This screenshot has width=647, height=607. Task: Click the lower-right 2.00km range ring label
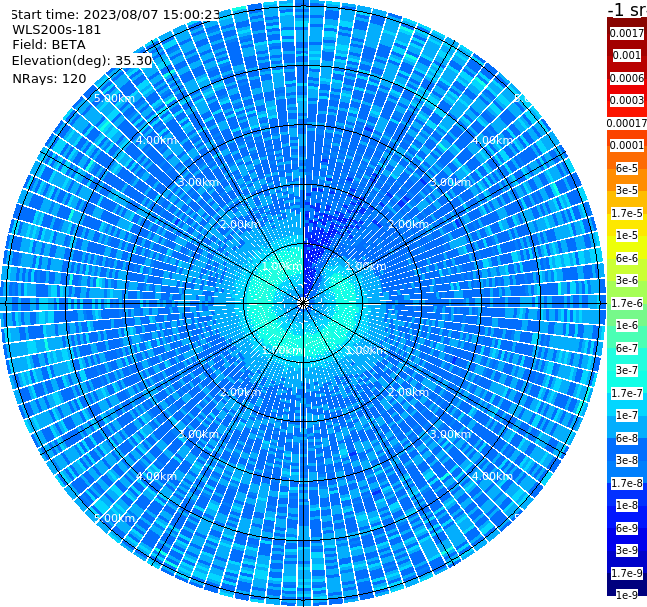pos(408,392)
